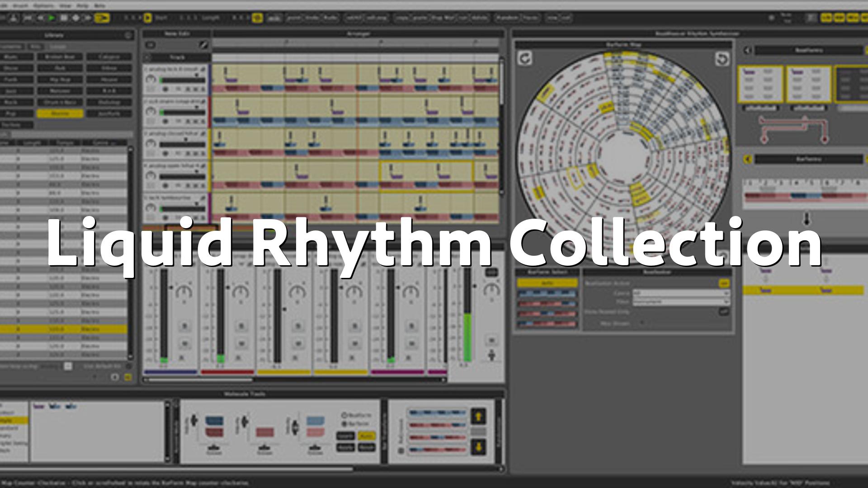Open the Options menu in menu bar
Image resolution: width=868 pixels, height=488 pixels.
coord(44,6)
